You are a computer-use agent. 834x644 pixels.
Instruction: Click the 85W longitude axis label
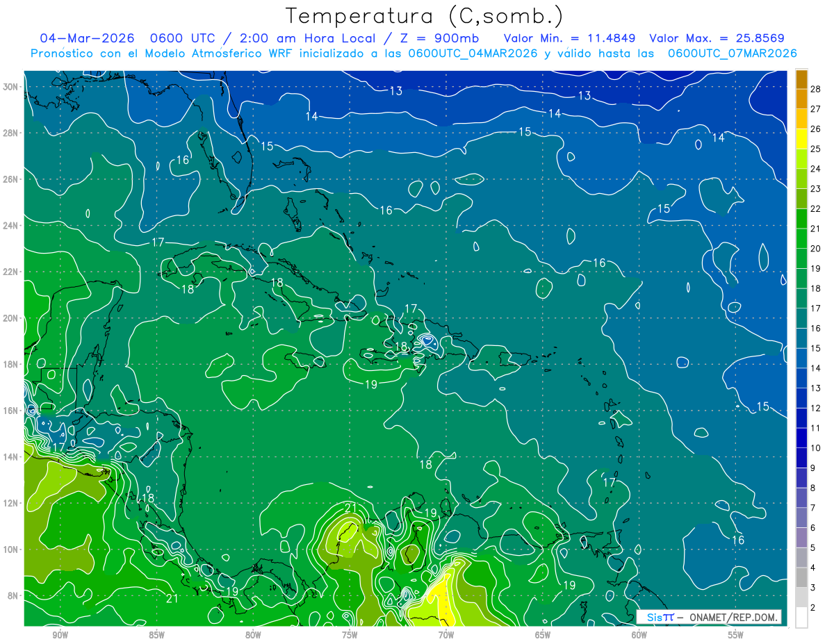point(156,635)
